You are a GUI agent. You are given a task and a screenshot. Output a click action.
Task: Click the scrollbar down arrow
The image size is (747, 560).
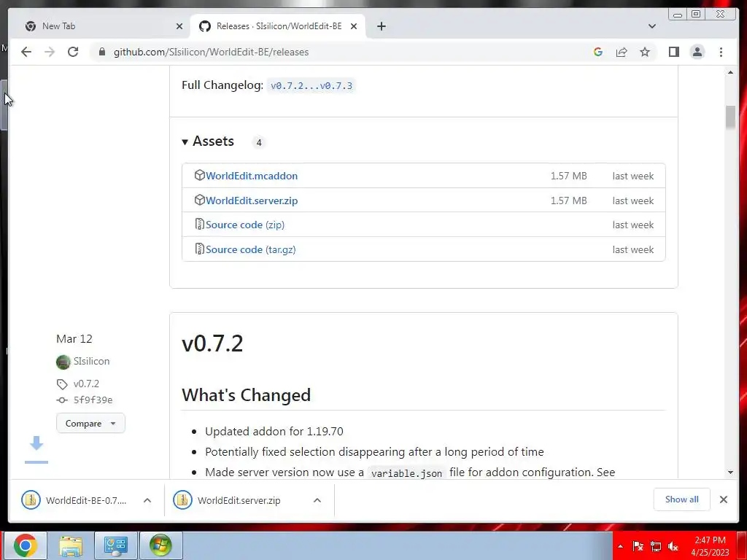point(730,472)
